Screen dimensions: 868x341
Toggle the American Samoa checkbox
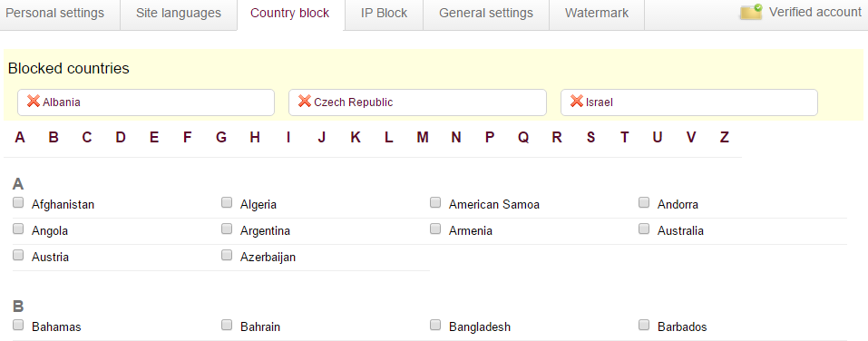[x=435, y=202]
